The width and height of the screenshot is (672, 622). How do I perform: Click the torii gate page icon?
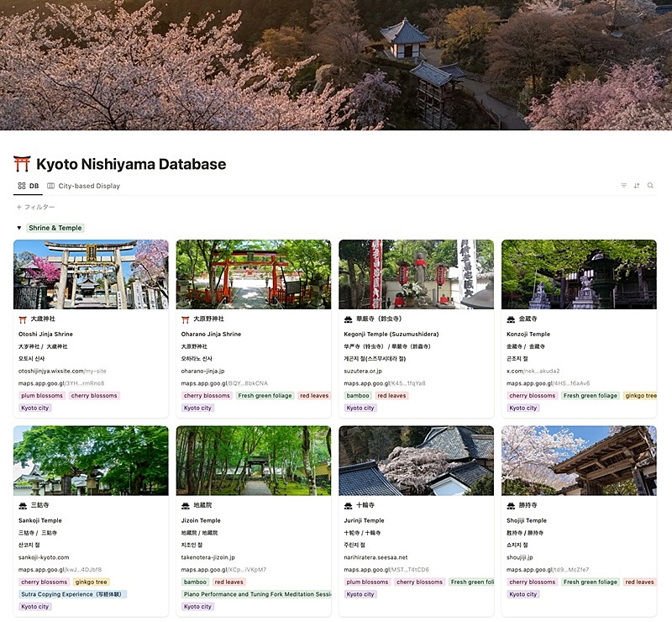pos(23,164)
